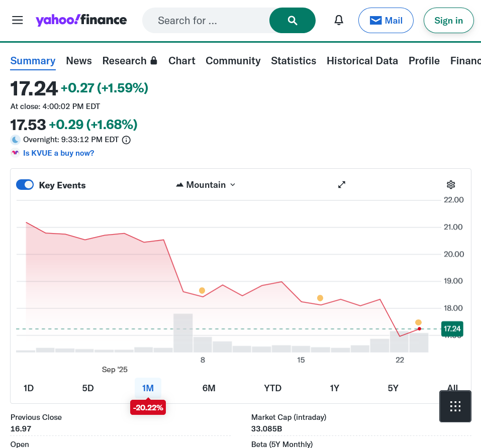
Task: Click the key event dot near Sep 8
Action: pyautogui.click(x=202, y=290)
